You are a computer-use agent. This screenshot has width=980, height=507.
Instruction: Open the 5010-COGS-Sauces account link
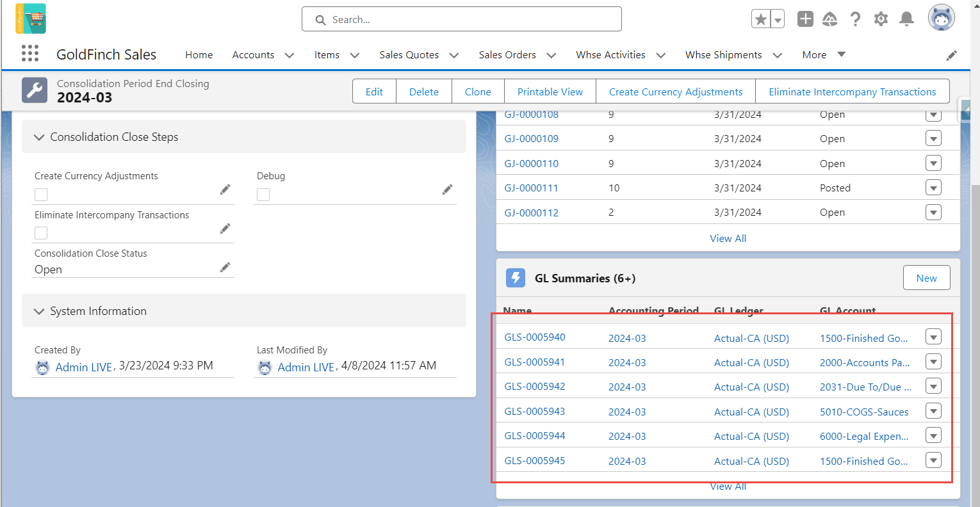pyautogui.click(x=864, y=412)
